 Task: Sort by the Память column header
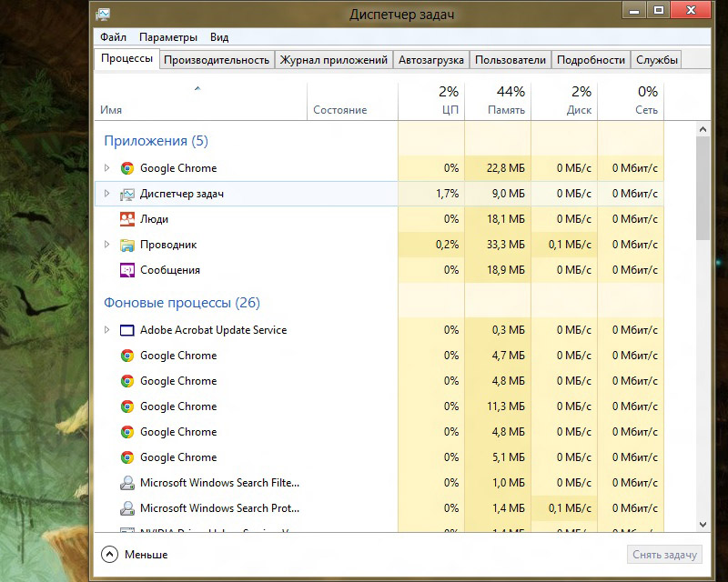pos(498,102)
